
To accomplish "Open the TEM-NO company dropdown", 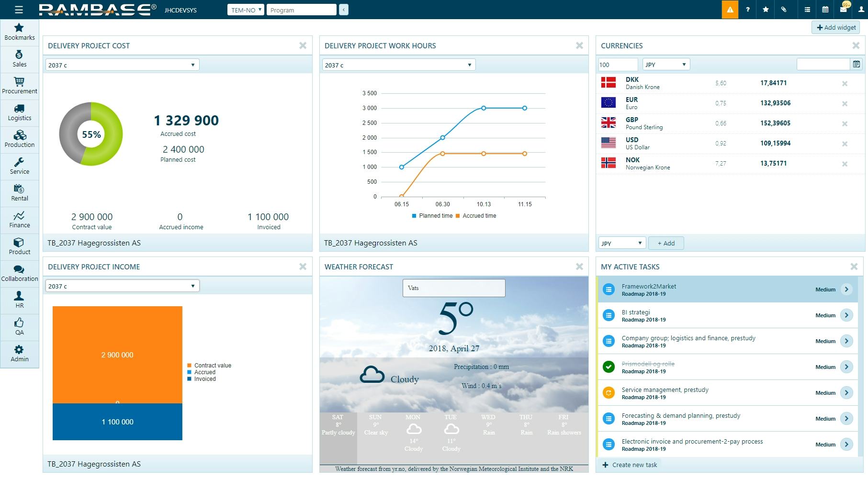I will [246, 10].
